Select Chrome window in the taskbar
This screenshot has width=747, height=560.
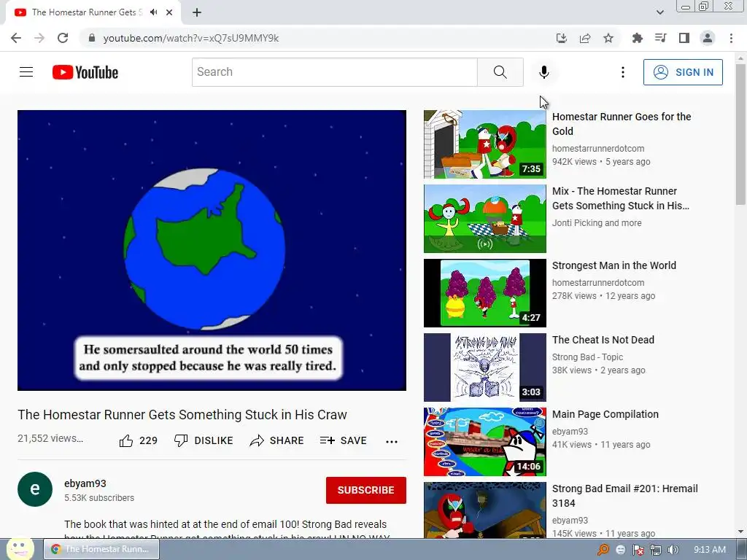101,549
